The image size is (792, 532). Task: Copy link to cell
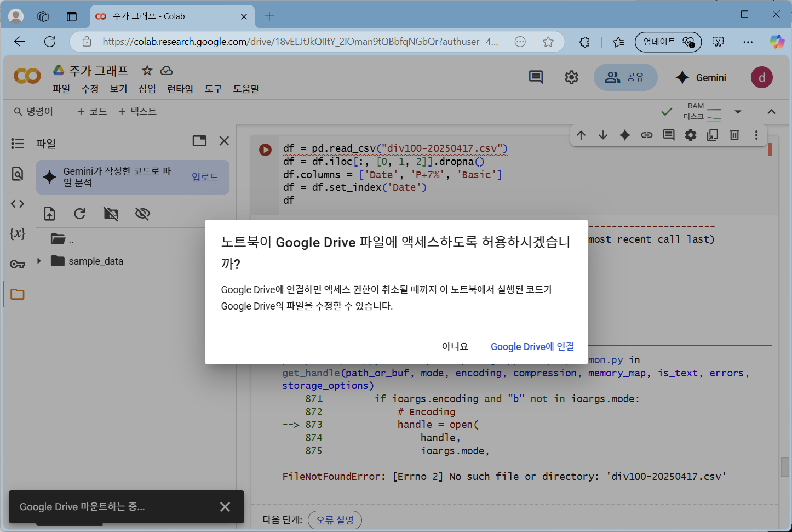(647, 135)
